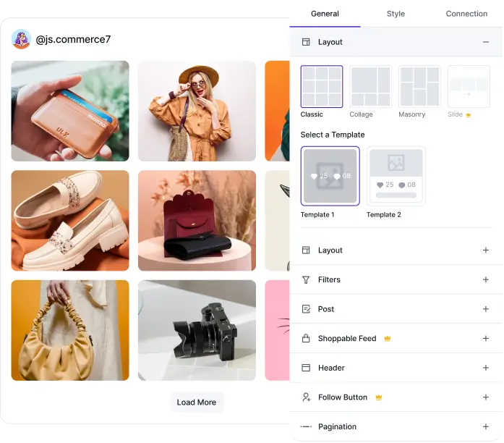This screenshot has height=443, width=504.
Task: Click the Shoppable Feed bag icon
Action: (306, 338)
